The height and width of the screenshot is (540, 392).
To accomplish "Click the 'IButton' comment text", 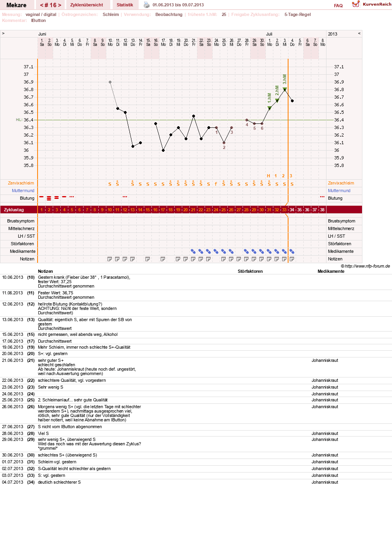I will point(38,21).
